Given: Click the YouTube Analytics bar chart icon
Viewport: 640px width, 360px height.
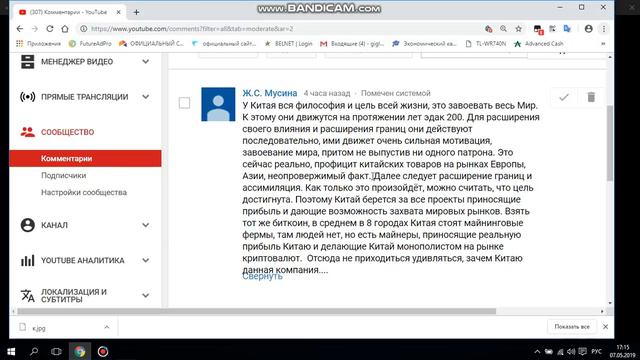Looking at the screenshot, I should click(x=28, y=260).
